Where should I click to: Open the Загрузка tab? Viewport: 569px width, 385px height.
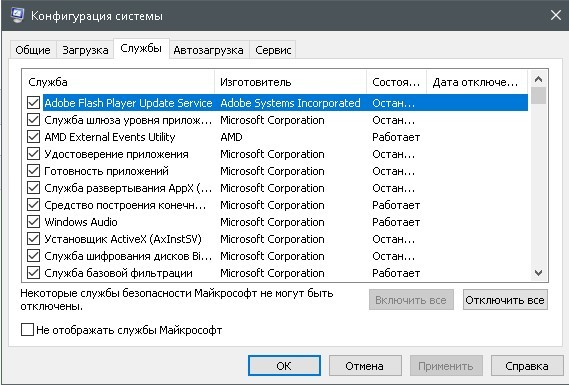point(85,50)
